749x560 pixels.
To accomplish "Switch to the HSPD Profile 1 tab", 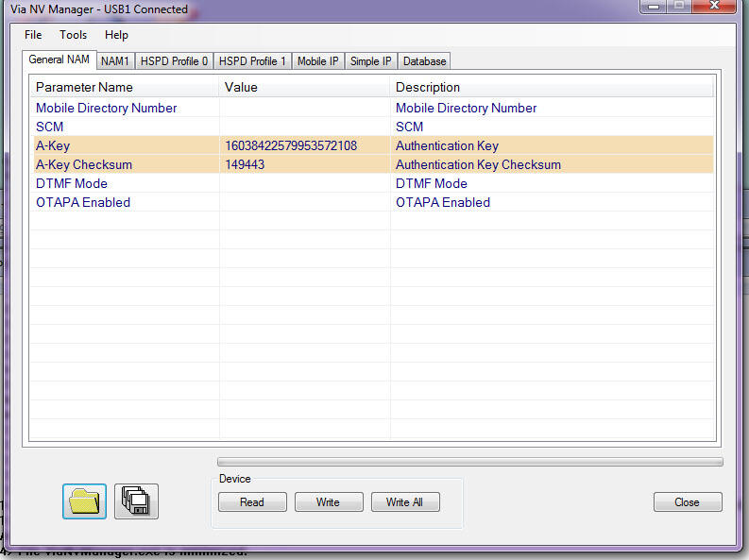I will pos(252,61).
